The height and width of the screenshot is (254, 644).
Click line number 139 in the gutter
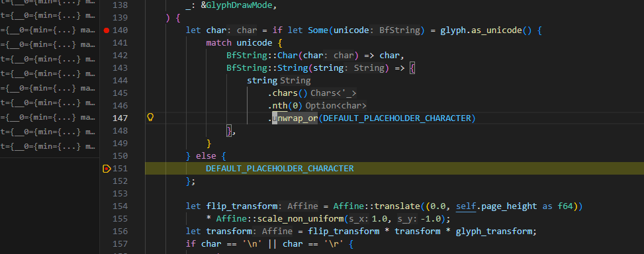point(120,18)
